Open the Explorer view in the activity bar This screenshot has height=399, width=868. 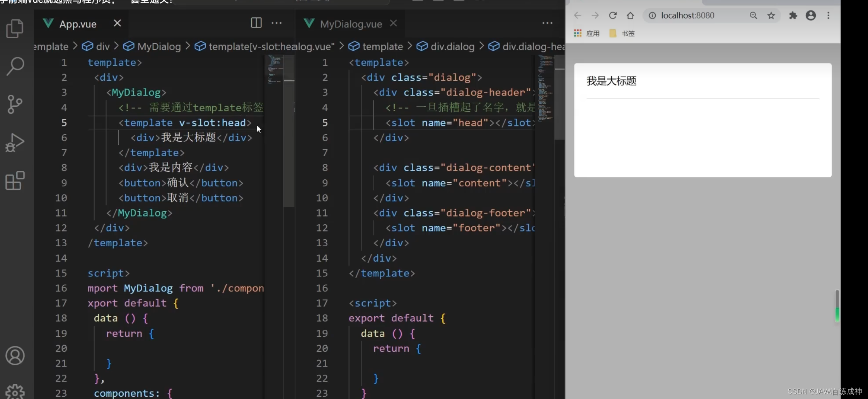tap(15, 29)
